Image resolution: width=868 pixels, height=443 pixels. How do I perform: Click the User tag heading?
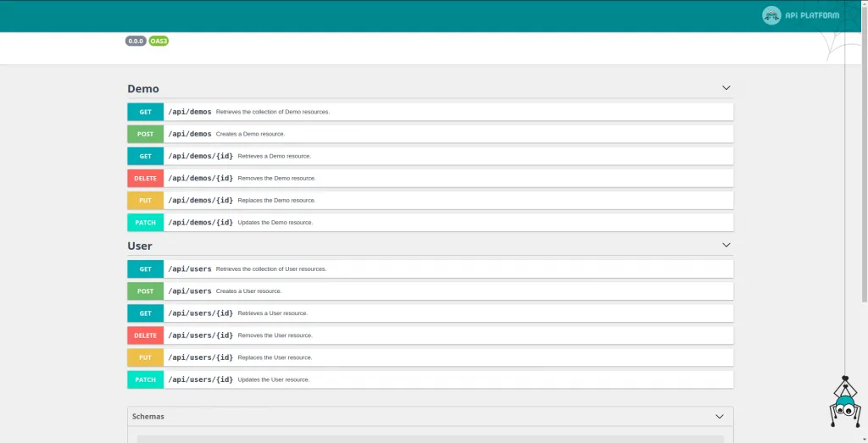point(140,246)
